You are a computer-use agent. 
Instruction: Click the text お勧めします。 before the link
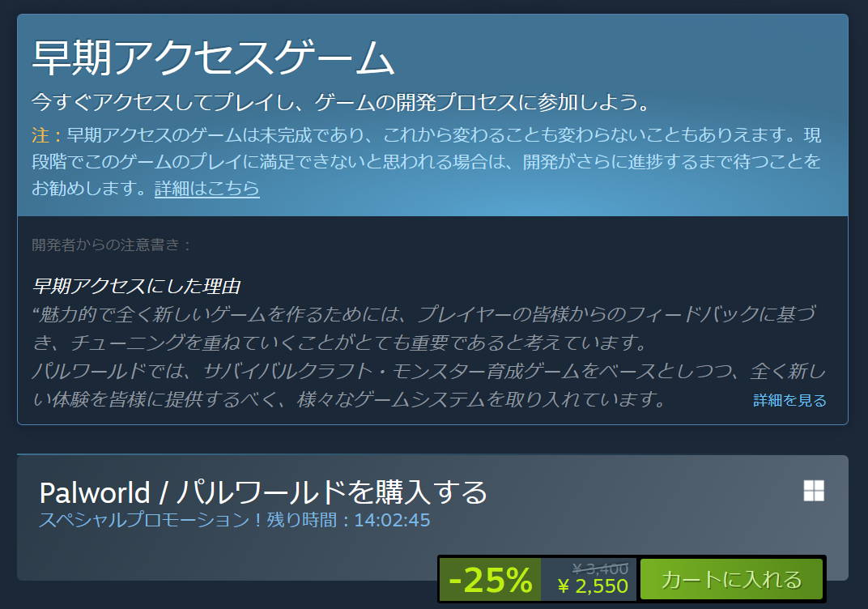(90, 188)
